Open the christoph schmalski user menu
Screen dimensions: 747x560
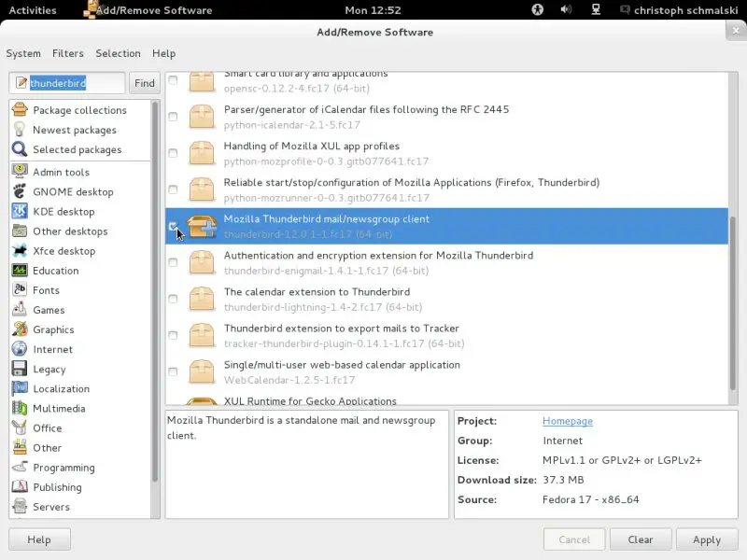(680, 10)
